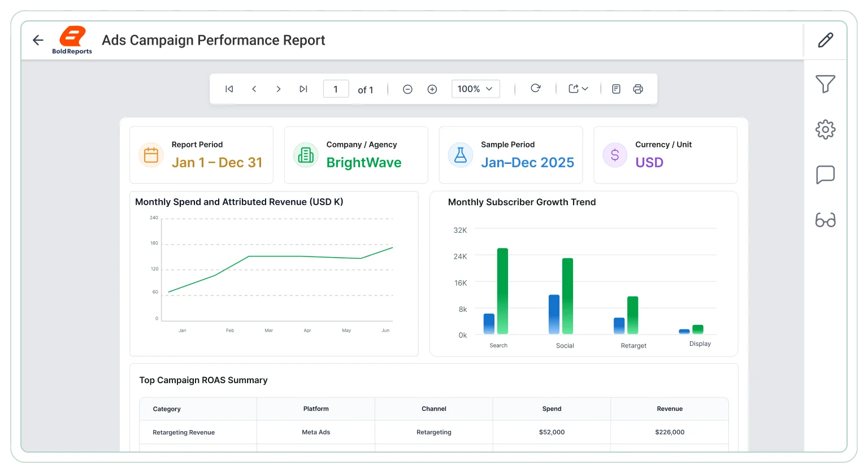The image size is (868, 473).
Task: Open the comments speech bubble icon
Action: (x=826, y=175)
